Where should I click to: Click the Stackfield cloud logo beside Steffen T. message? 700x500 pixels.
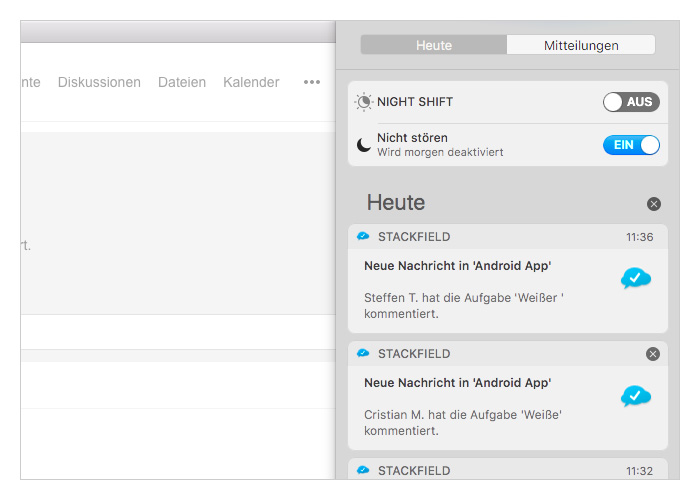point(636,278)
